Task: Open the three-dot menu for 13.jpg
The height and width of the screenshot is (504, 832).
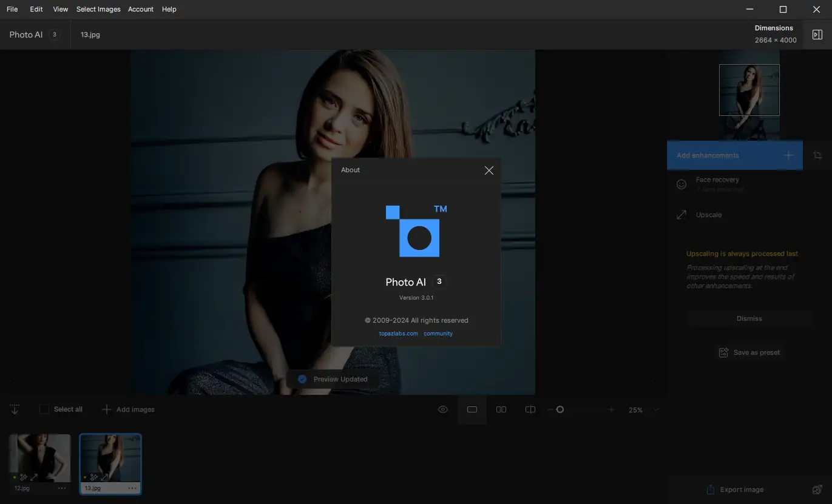Action: point(132,488)
